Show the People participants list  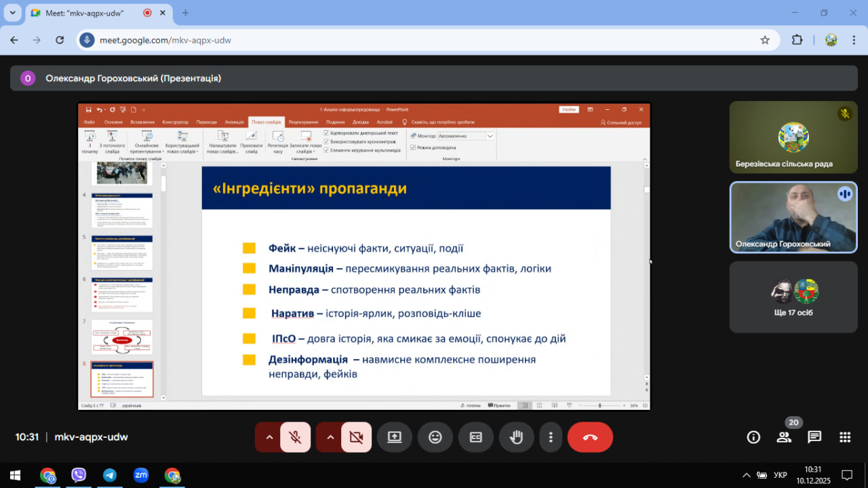(x=784, y=437)
